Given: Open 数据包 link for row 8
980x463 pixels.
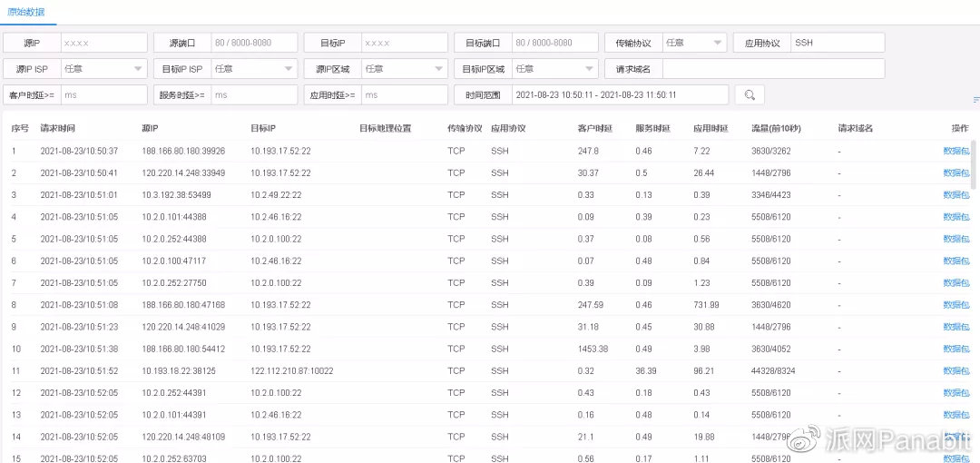Looking at the screenshot, I should (x=956, y=305).
